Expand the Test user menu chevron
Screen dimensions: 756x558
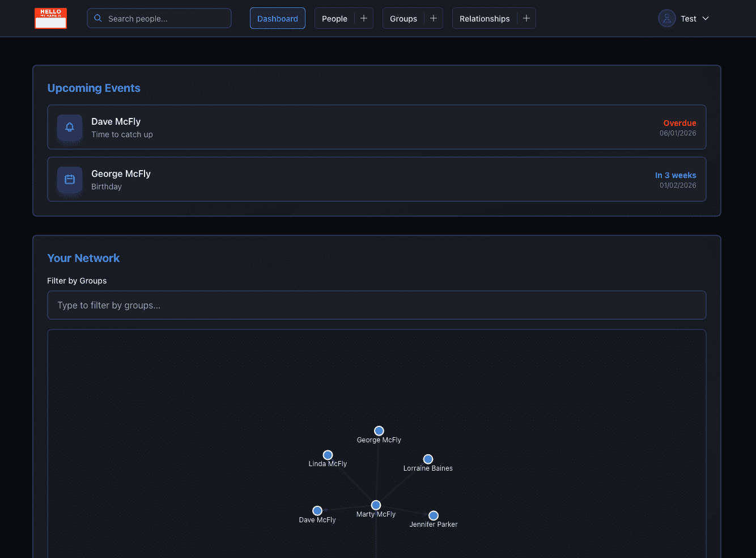tap(706, 18)
